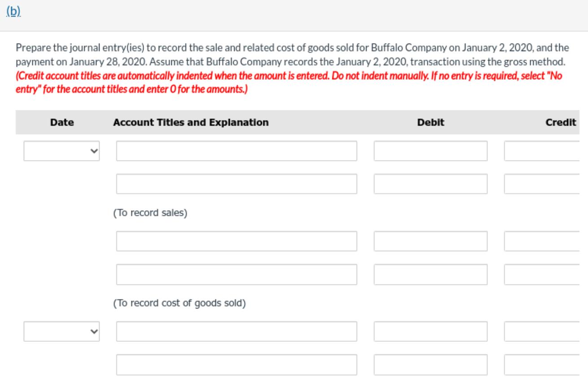Click Credit field in first cost of goods row
The image size is (588, 383).
coord(545,241)
